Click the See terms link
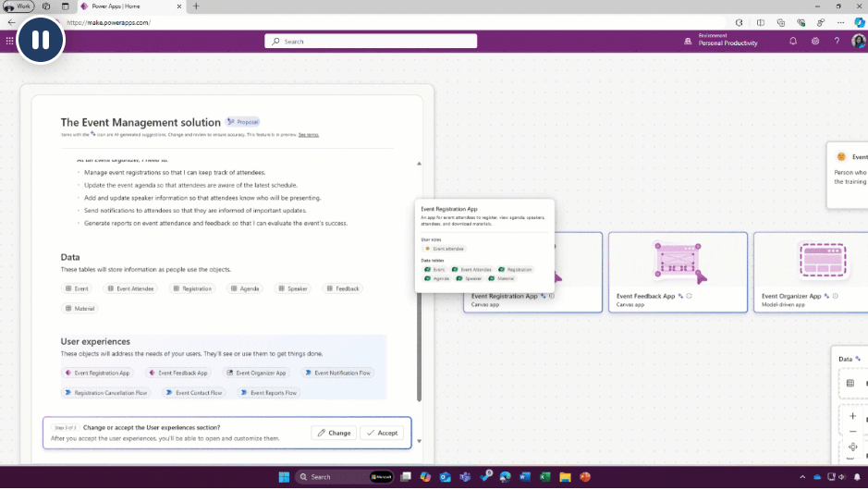 [x=309, y=135]
